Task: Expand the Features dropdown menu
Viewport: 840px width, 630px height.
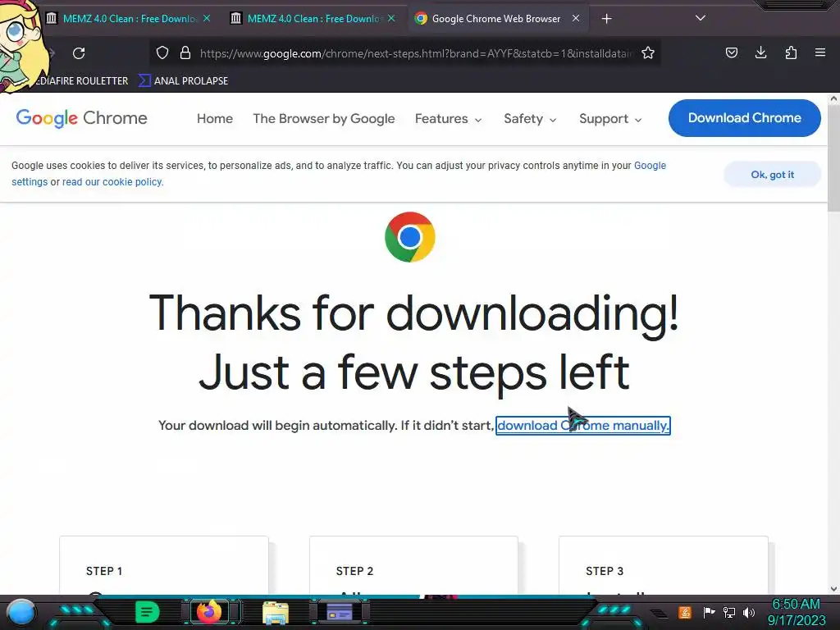Action: pyautogui.click(x=448, y=118)
